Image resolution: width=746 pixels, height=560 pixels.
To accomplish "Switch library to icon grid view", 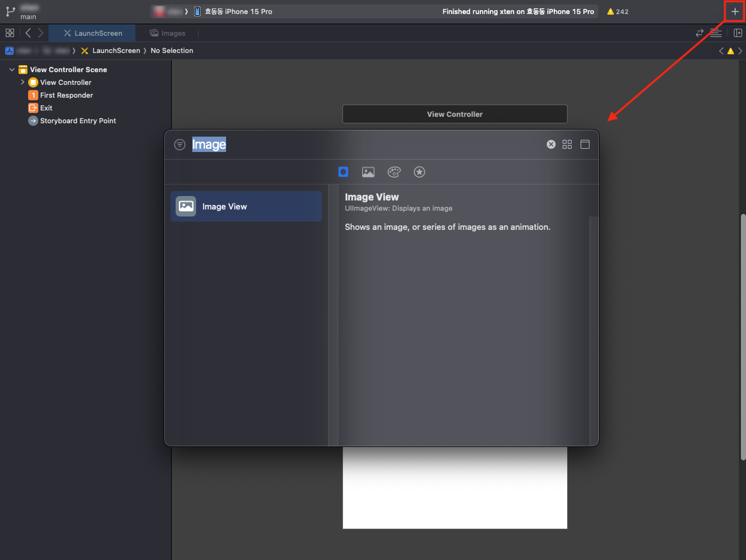I will (x=567, y=144).
